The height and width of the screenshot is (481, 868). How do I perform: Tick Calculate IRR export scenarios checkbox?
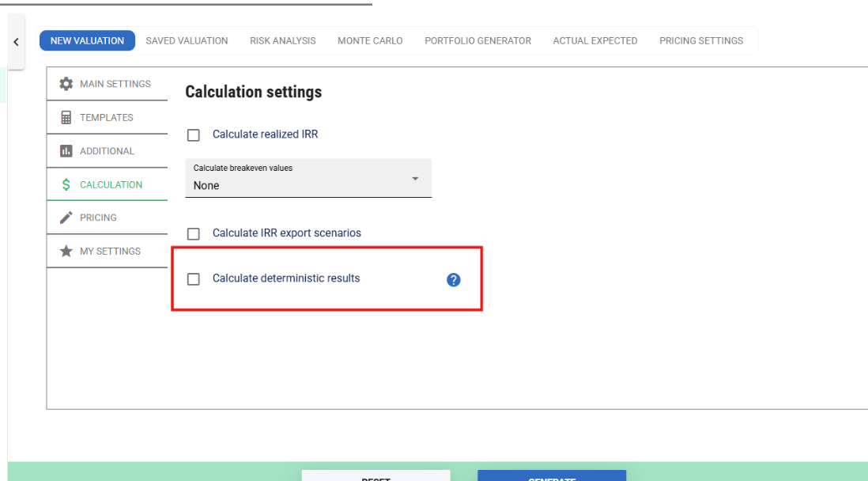coord(193,234)
